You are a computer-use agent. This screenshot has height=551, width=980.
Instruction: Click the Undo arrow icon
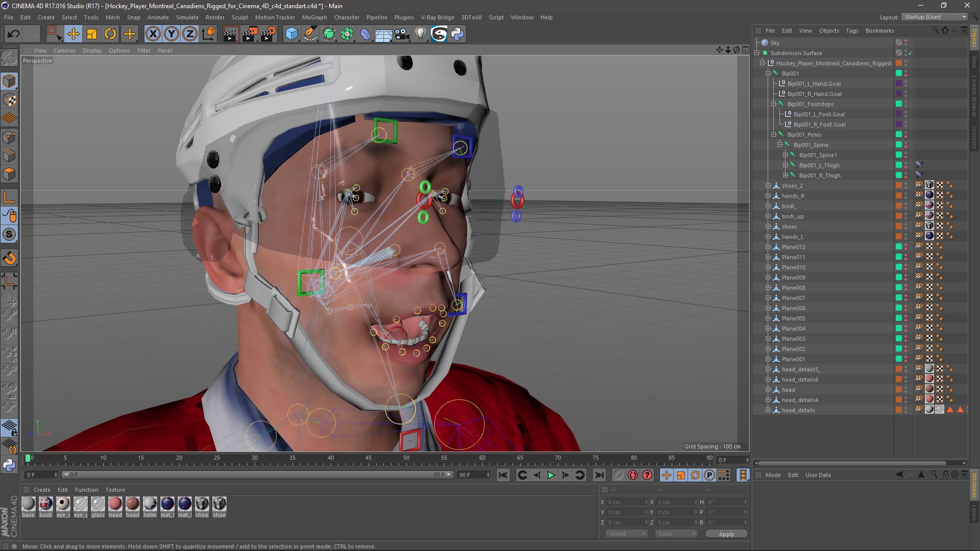coord(14,34)
